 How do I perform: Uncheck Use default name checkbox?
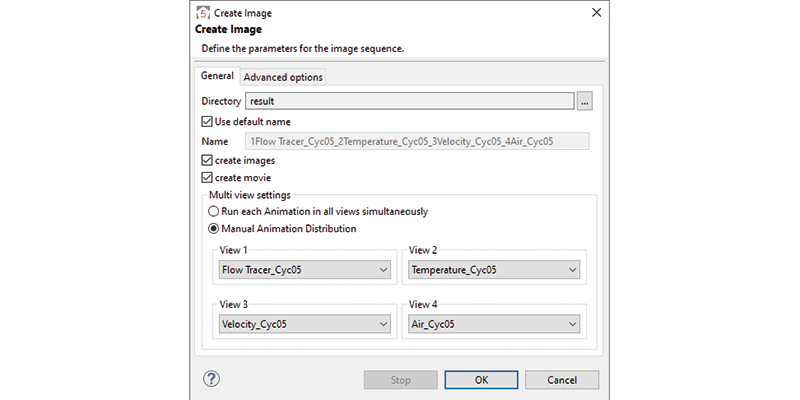point(207,122)
